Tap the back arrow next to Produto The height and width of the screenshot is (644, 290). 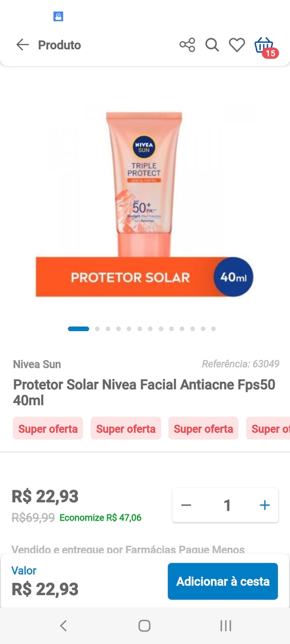coord(23,45)
